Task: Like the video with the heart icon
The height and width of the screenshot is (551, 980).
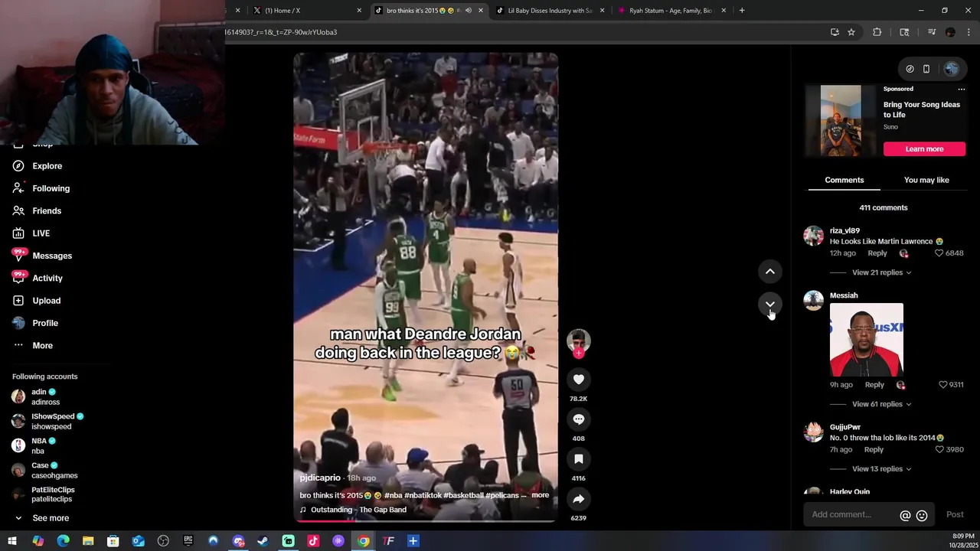Action: pyautogui.click(x=579, y=380)
